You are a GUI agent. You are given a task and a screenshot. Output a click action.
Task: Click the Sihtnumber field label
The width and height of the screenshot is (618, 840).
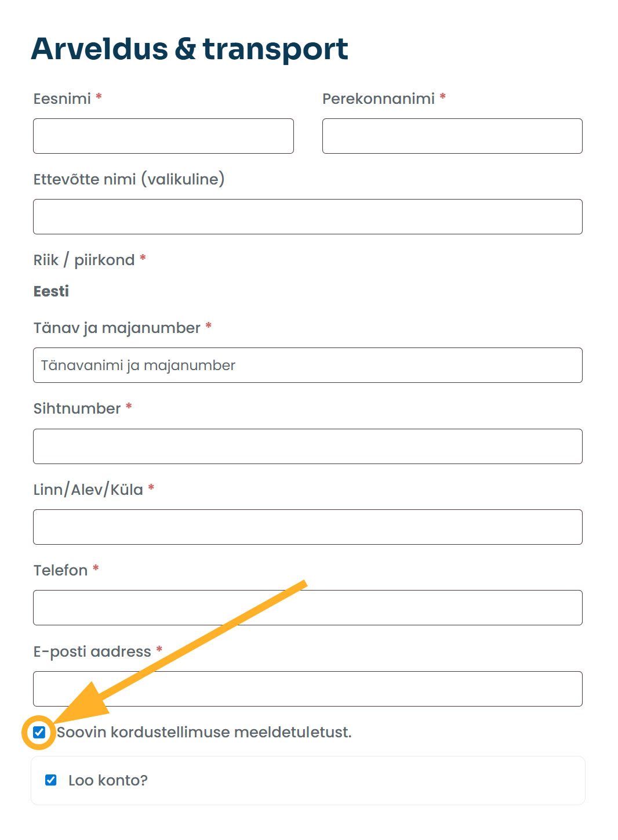tap(77, 408)
